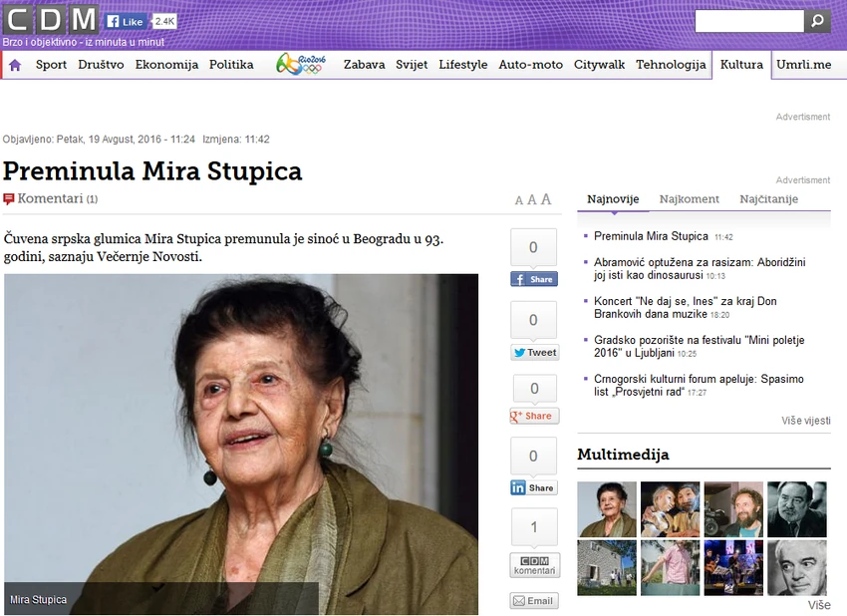Share via LinkedIn Share button
This screenshot has width=847, height=616.
[533, 487]
